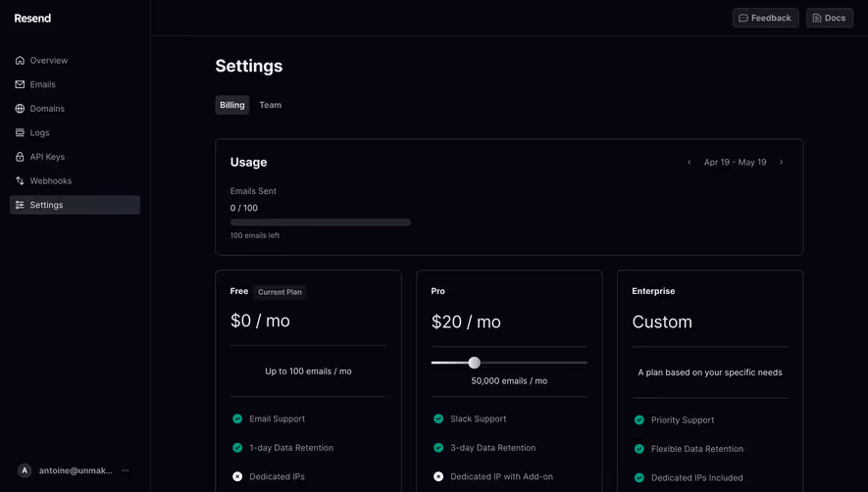This screenshot has width=868, height=492.
Task: Click the Docs document icon
Action: coord(817,19)
